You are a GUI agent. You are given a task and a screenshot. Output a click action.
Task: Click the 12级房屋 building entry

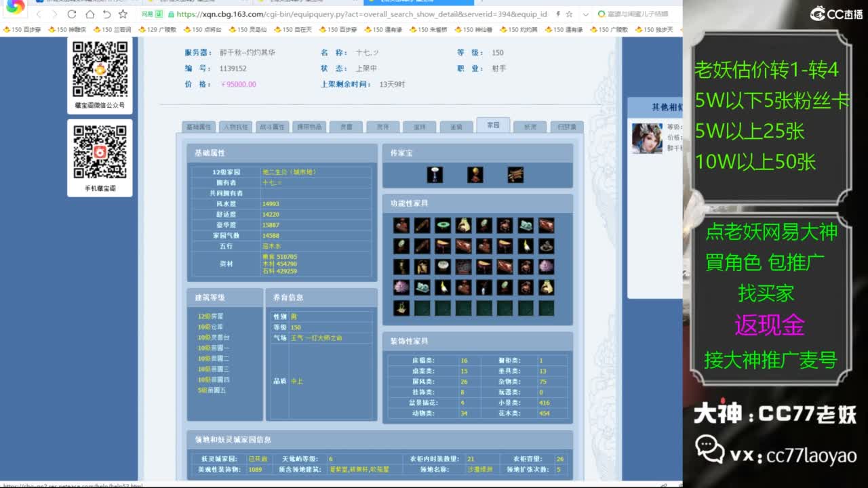[210, 317]
